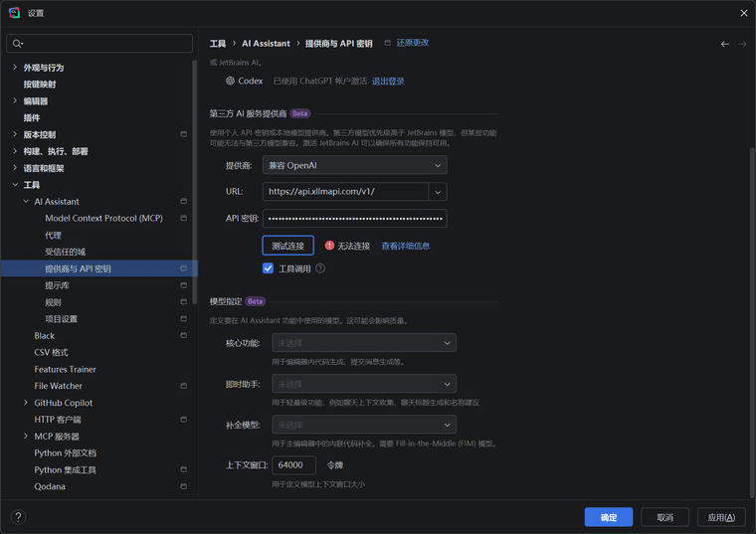Select 语言和框架 in settings tree
This screenshot has width=756, height=534.
pyautogui.click(x=44, y=168)
